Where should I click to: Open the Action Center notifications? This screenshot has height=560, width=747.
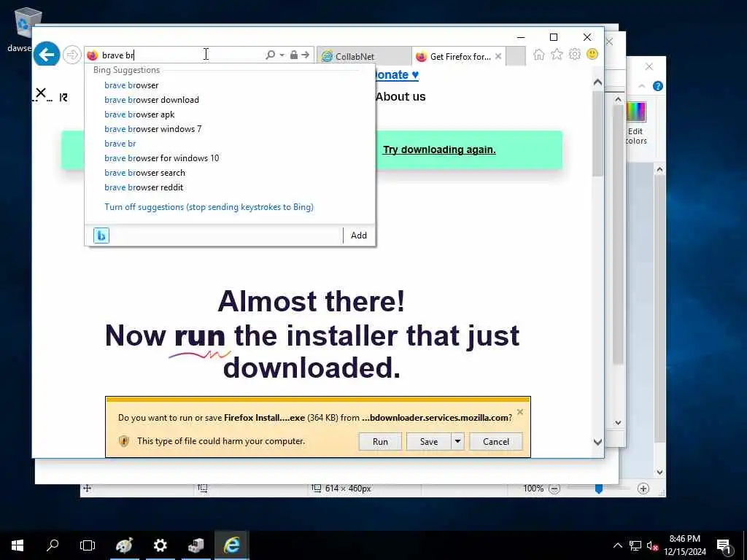(724, 545)
